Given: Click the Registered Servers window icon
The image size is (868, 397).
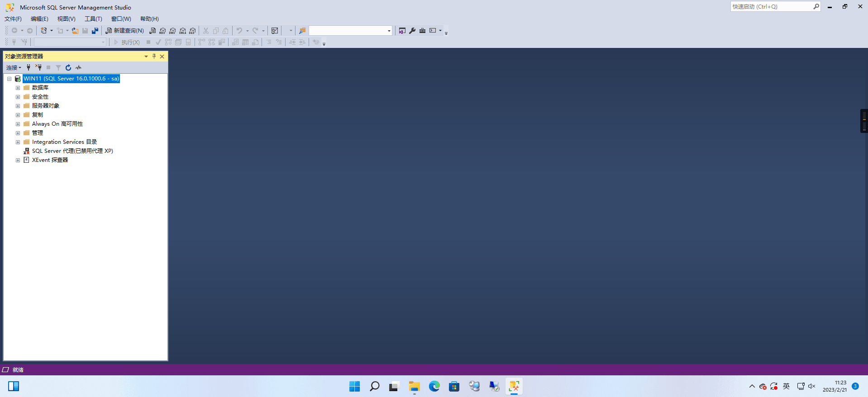Looking at the screenshot, I should pos(402,31).
